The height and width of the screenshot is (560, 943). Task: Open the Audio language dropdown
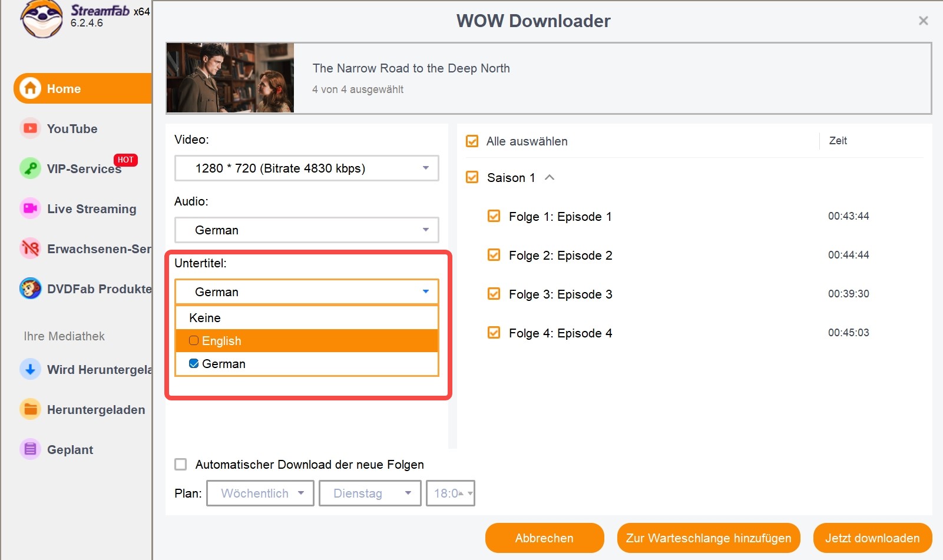[307, 230]
